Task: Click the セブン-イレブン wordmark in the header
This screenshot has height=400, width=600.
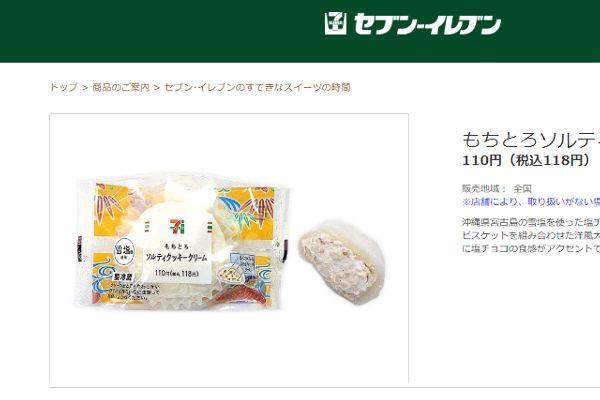Action: (427, 24)
